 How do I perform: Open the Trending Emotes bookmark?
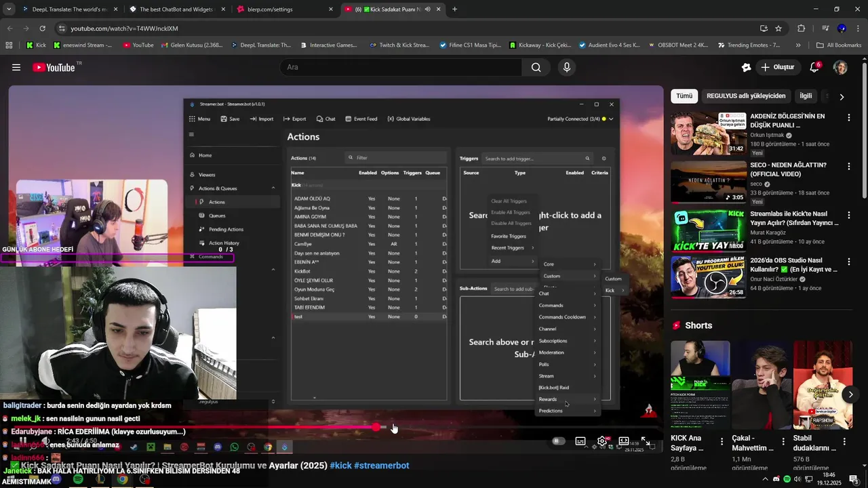[749, 45]
